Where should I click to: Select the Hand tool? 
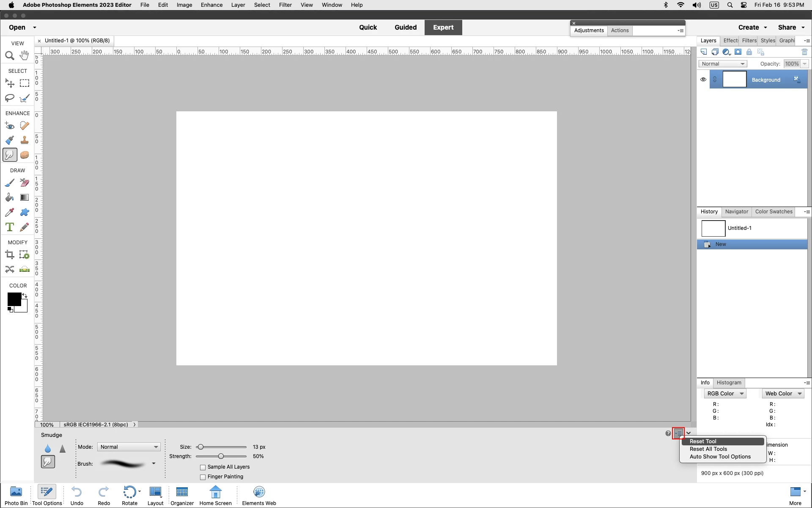25,55
